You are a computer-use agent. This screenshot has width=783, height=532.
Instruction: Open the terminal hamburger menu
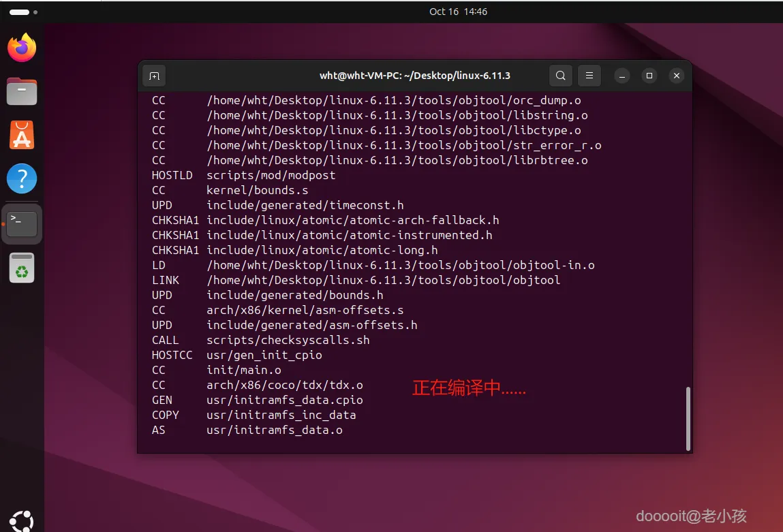[589, 76]
